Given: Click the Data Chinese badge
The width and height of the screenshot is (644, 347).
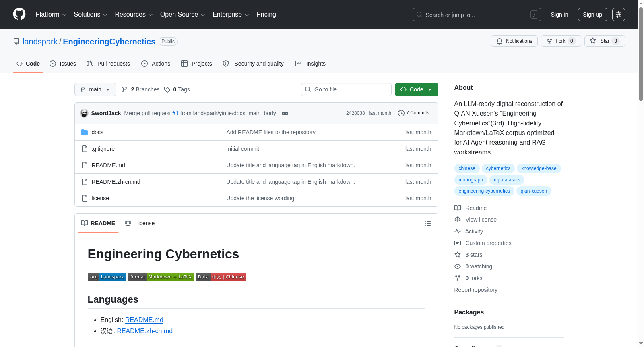Looking at the screenshot, I should (x=221, y=277).
